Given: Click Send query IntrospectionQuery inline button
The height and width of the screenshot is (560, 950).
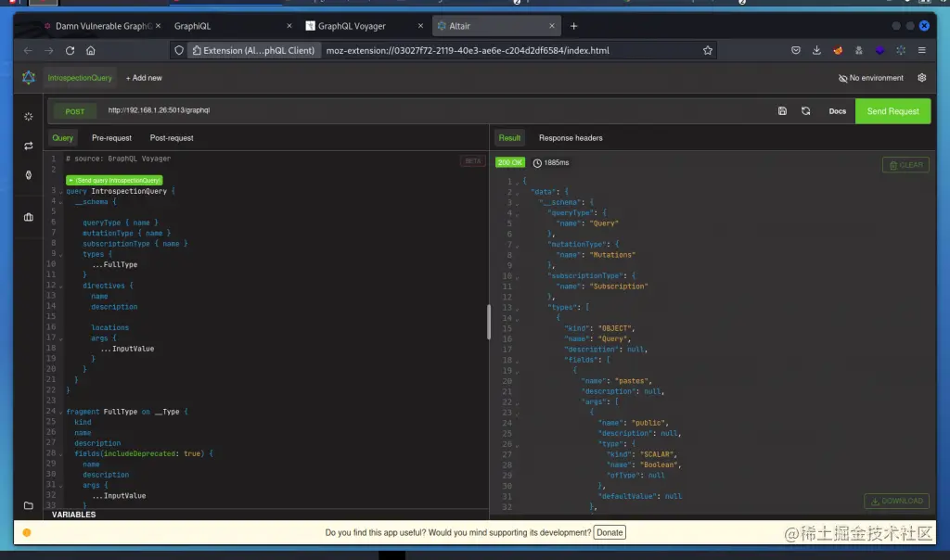Looking at the screenshot, I should click(x=114, y=181).
